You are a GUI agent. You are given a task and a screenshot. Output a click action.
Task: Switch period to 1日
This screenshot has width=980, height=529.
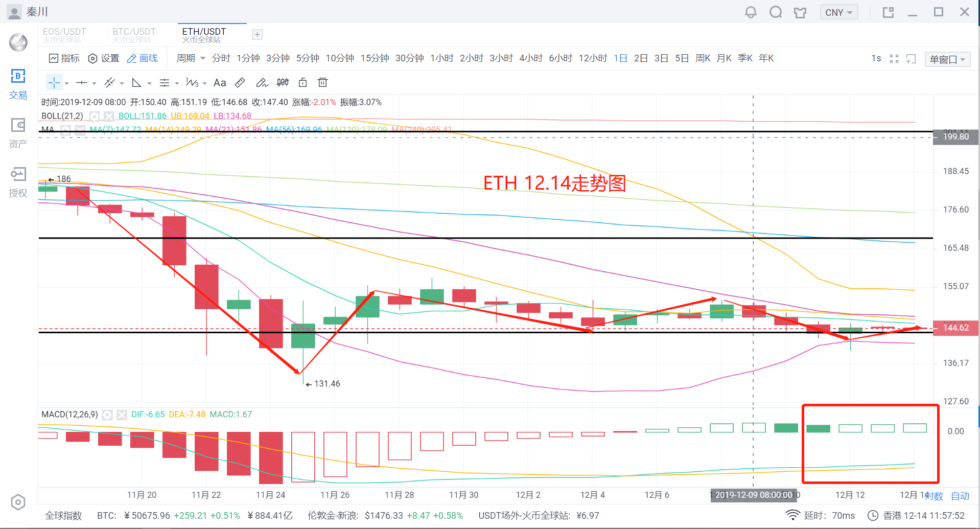(x=621, y=58)
